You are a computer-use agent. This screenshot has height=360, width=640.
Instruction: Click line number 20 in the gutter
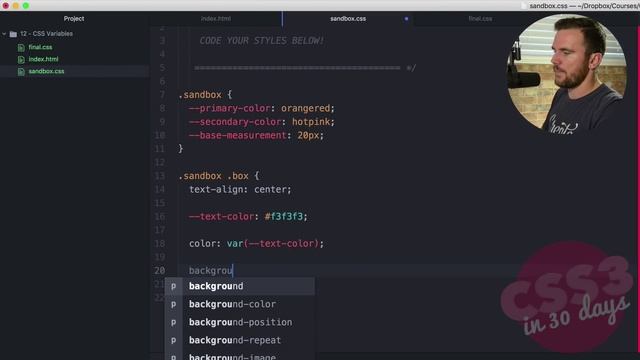point(160,270)
